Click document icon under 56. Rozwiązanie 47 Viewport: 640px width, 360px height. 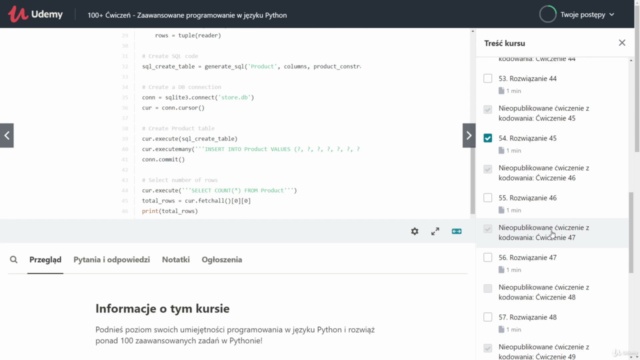[501, 269]
